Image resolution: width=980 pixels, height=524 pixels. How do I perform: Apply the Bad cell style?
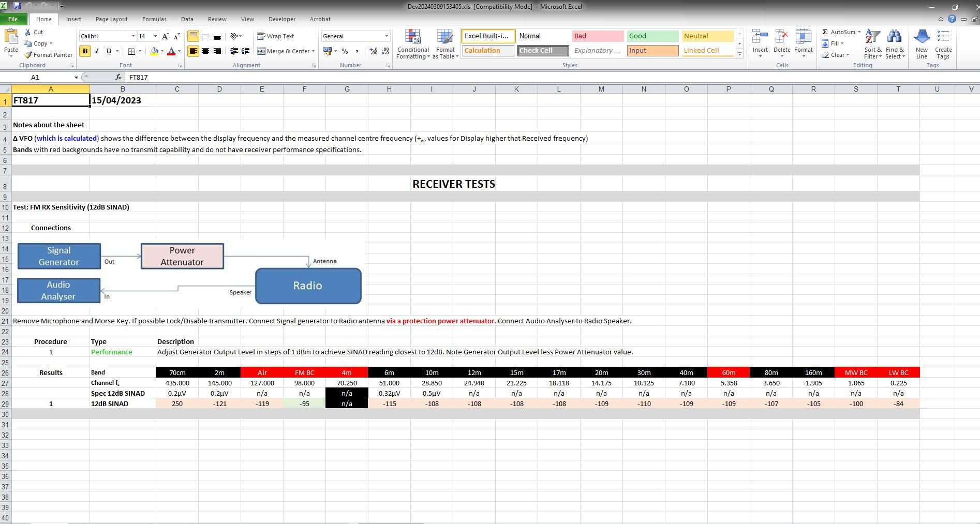click(598, 36)
